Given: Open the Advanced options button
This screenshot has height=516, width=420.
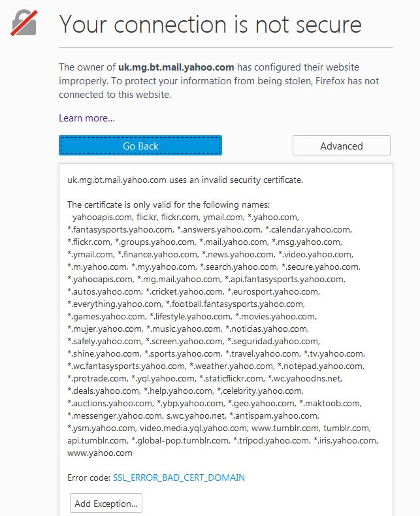Looking at the screenshot, I should [x=341, y=146].
